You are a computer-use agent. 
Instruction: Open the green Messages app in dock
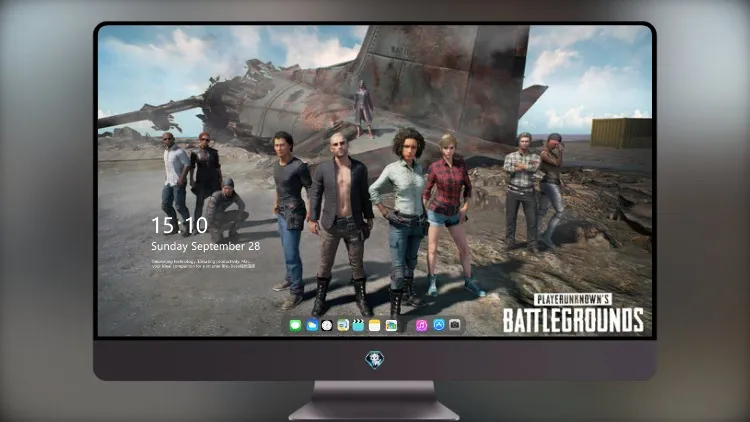coord(295,325)
